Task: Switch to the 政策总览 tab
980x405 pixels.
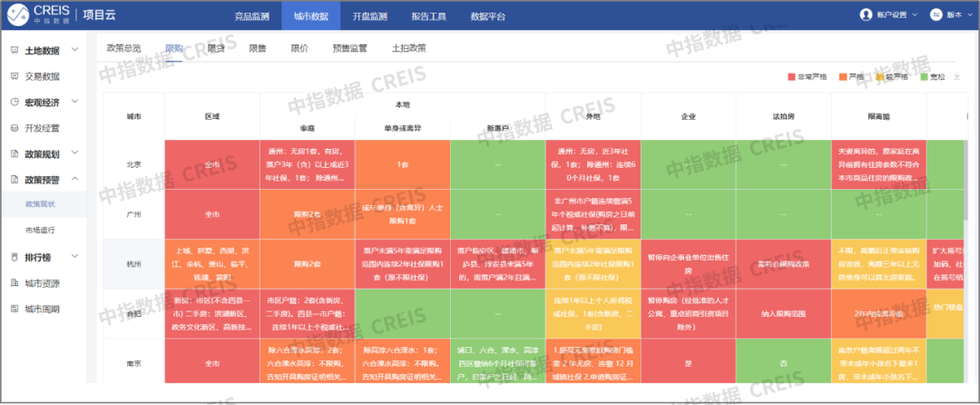Action: (x=123, y=48)
